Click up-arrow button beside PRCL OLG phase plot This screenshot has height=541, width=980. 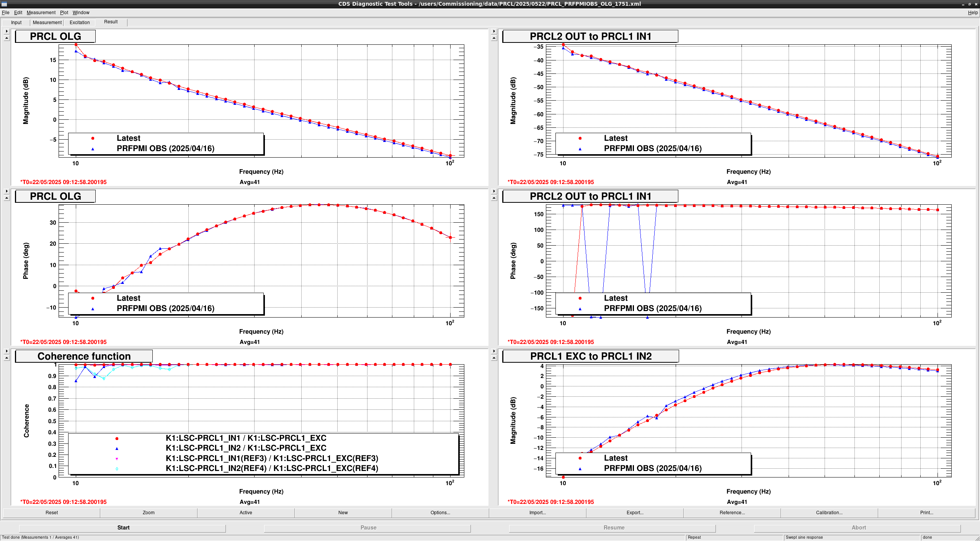(7, 198)
